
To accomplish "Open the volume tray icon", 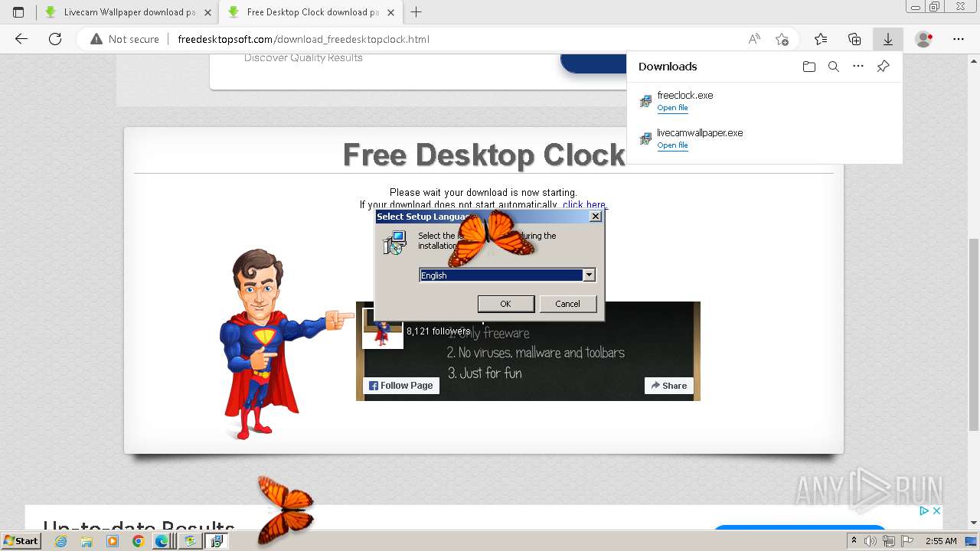I will (x=870, y=541).
